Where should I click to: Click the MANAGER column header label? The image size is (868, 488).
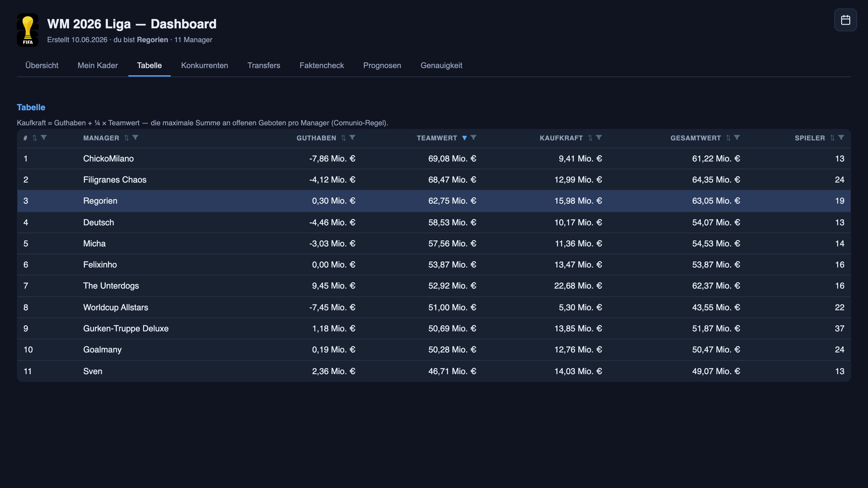coord(101,138)
